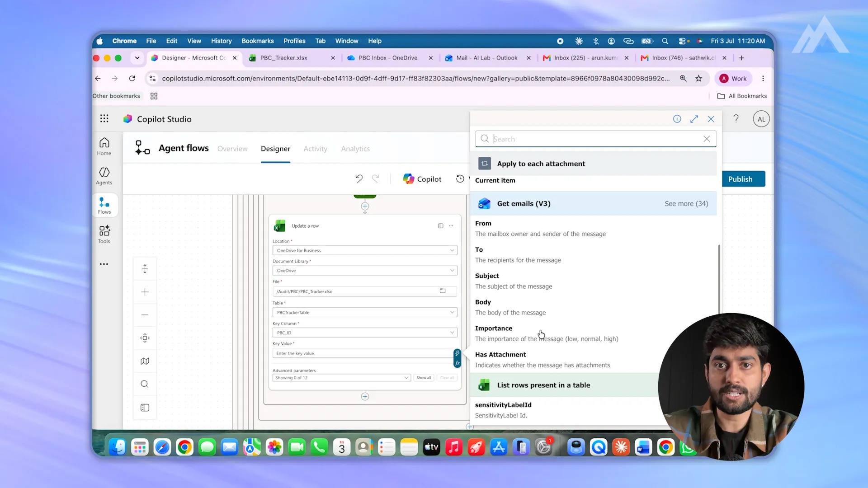Open the Copilot assistant in the designer
This screenshot has height=488, width=868.
point(422,179)
